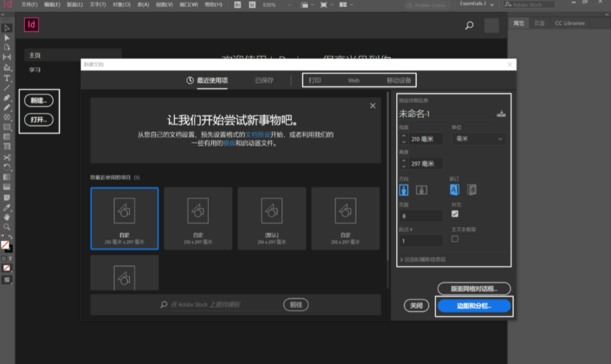Expand 出血和辅助信息区 section

[425, 260]
